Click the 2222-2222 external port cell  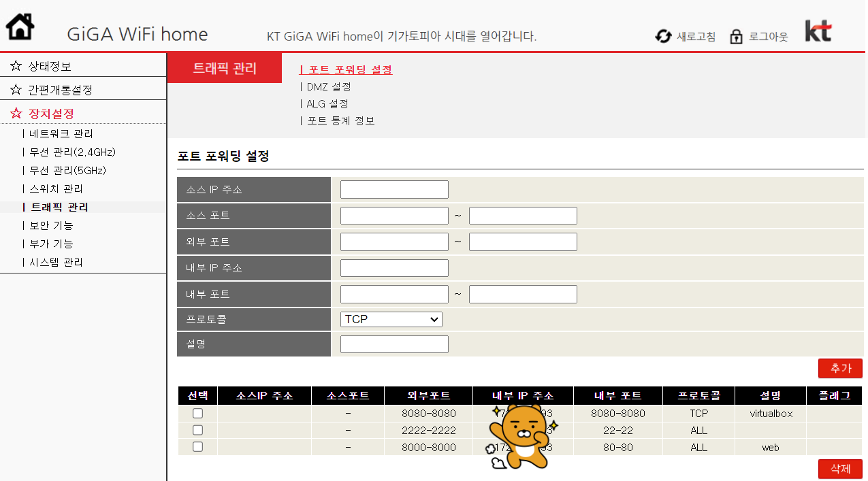point(429,430)
